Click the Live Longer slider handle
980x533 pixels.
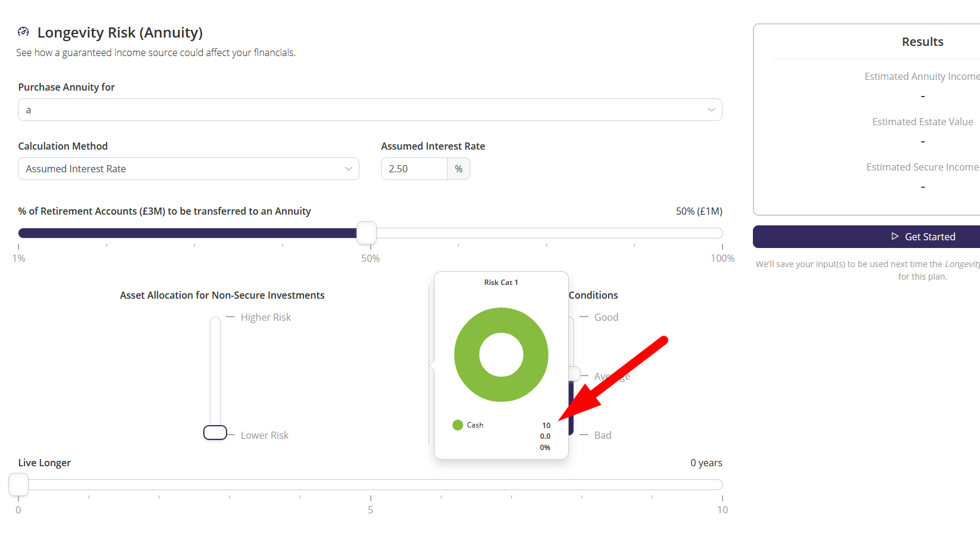point(18,484)
